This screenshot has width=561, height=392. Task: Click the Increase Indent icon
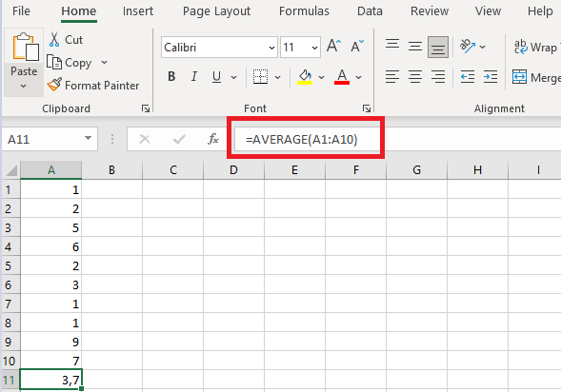coord(491,76)
